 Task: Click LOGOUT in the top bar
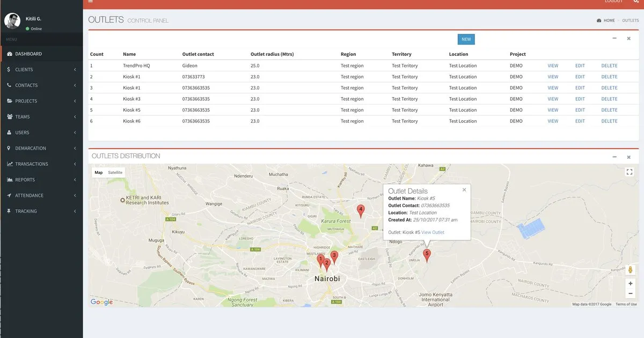[x=614, y=2]
